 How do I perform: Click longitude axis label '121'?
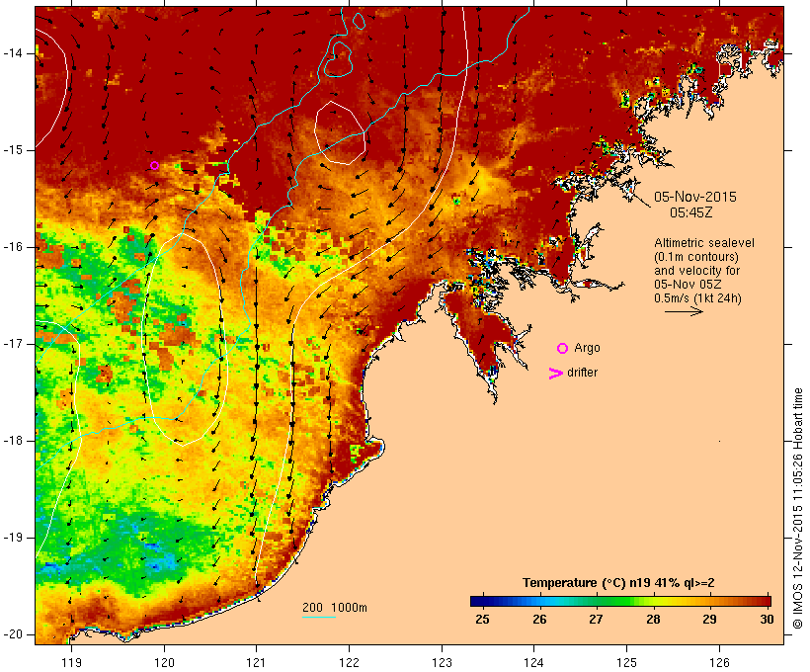coord(256,662)
